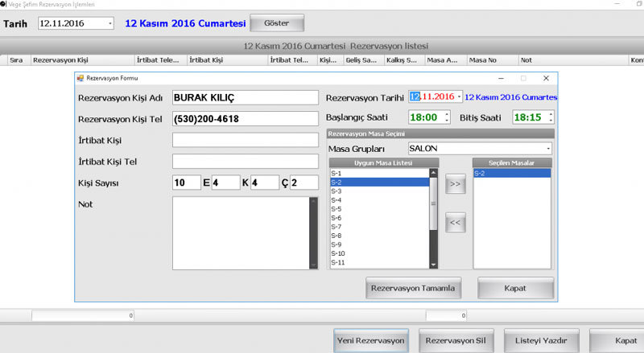This screenshot has width=644, height=353.
Task: Click table list scrollbar down arrow
Action: [433, 265]
